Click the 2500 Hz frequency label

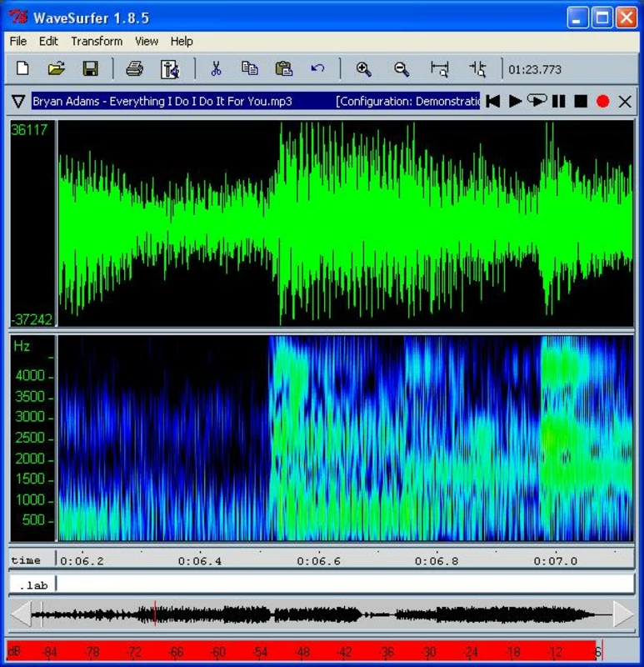(x=30, y=438)
